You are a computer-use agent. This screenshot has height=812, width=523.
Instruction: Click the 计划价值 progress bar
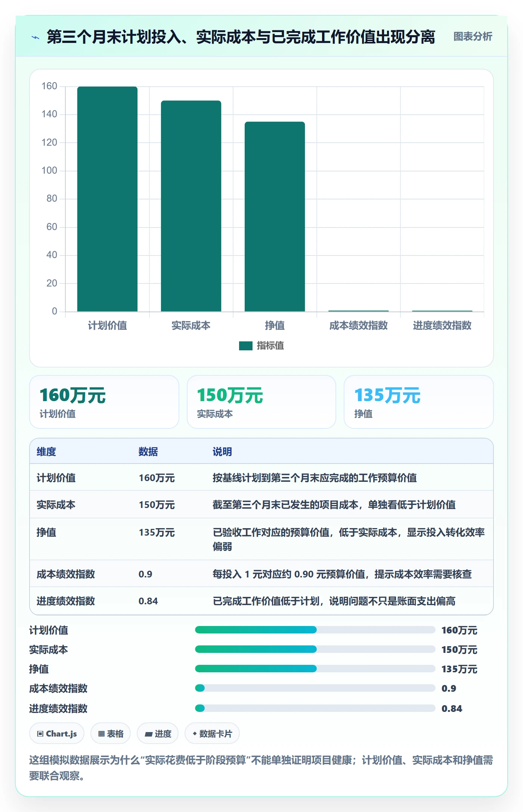315,630
